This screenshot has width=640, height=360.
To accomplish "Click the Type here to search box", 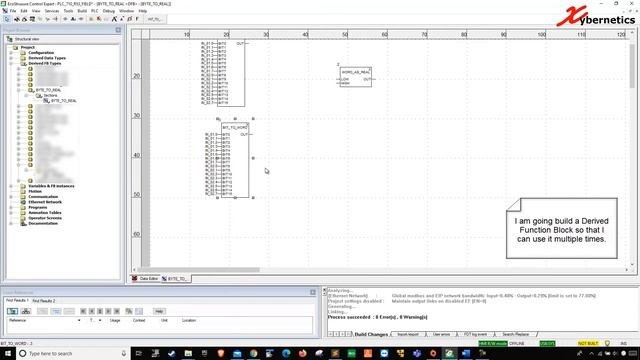I will (73, 353).
